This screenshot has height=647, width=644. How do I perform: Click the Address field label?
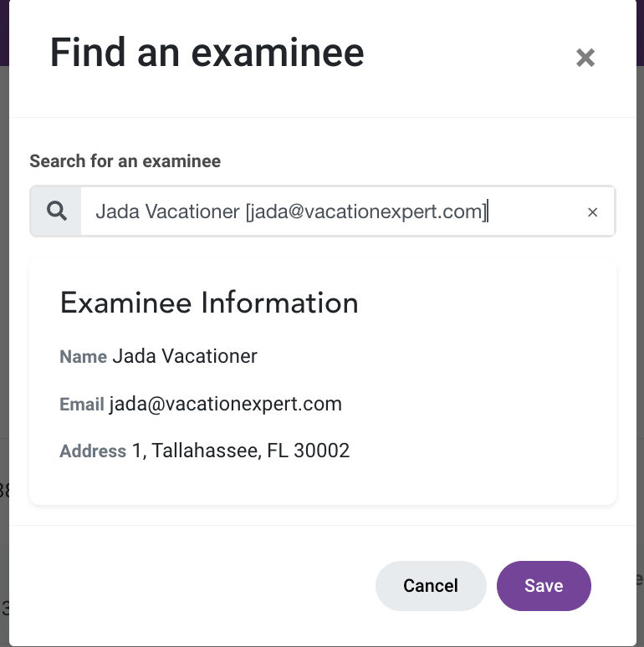93,451
